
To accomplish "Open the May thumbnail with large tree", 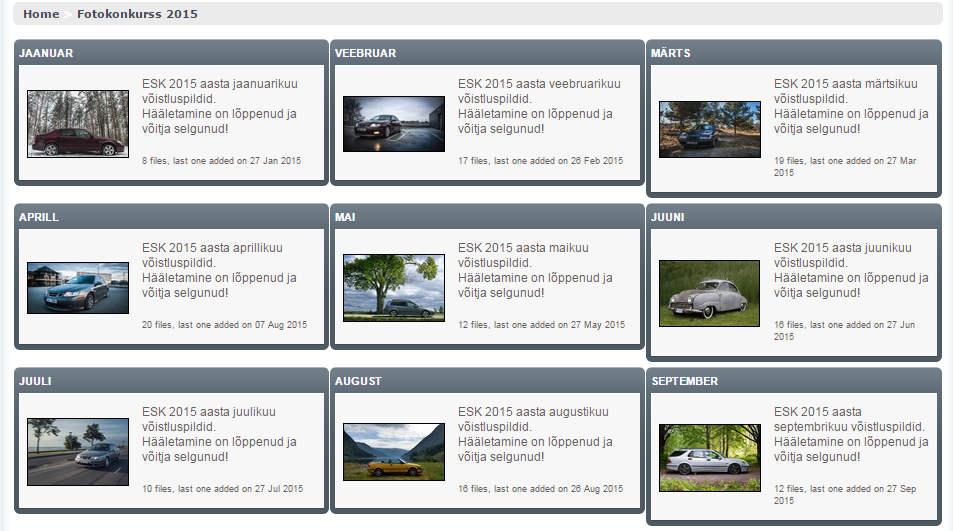I will [x=393, y=288].
